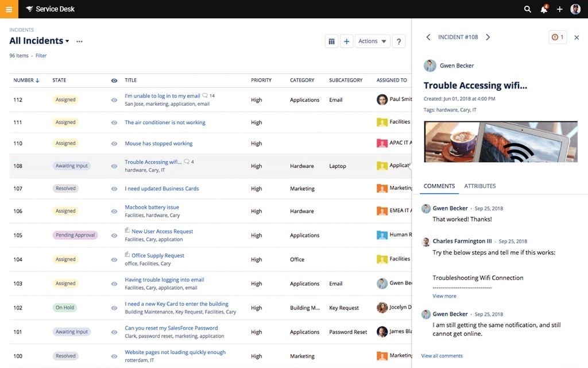This screenshot has height=368, width=588.
Task: Click the wifi photo thumbnail on Incident 108
Action: coord(500,141)
